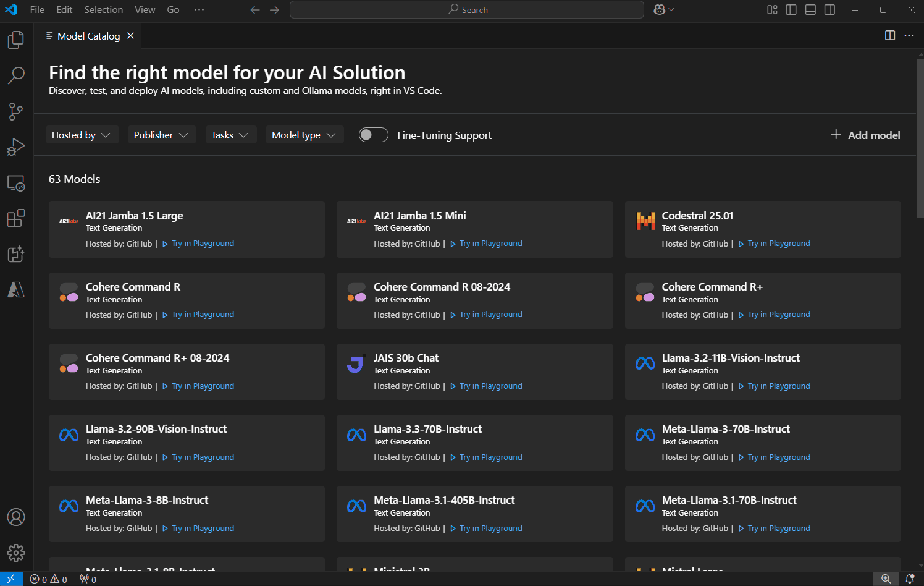Open the Meta-Llama-3.1-70B-Instruct model title

coord(729,500)
